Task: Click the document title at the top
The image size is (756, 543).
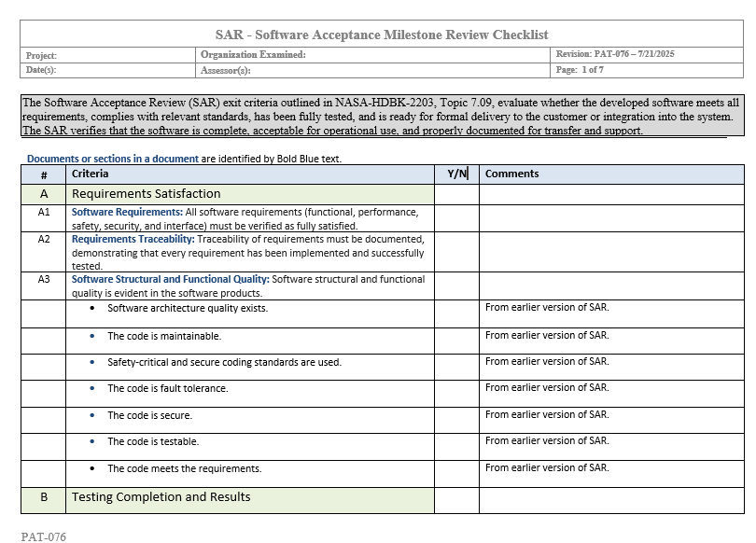Action: pyautogui.click(x=381, y=35)
